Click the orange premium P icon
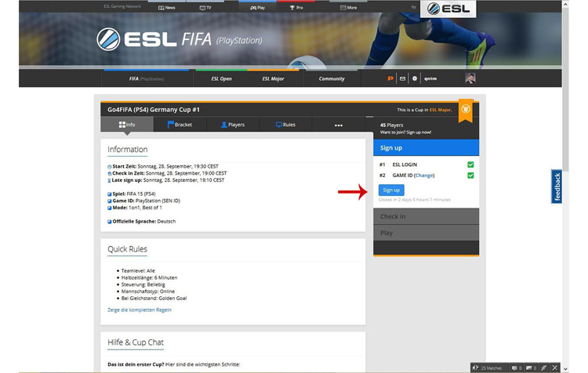Screen dimensions: 588x373 tap(390, 78)
